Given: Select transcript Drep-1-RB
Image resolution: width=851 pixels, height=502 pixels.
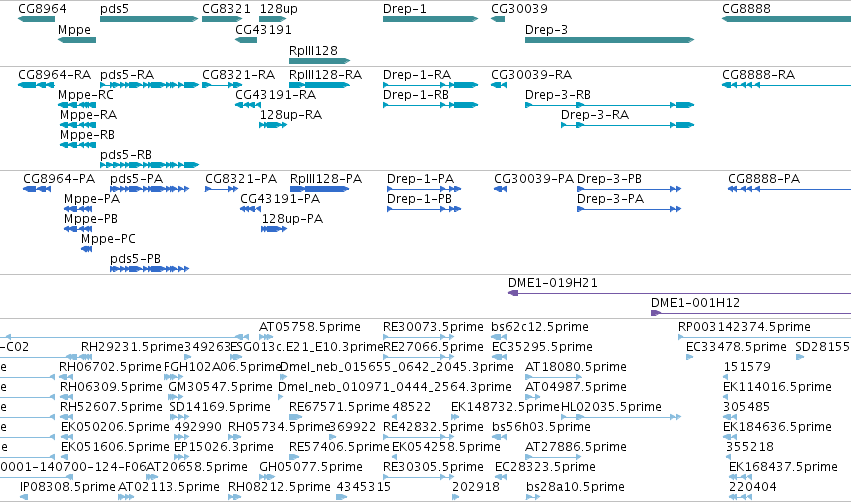Looking at the screenshot, I should point(430,105).
